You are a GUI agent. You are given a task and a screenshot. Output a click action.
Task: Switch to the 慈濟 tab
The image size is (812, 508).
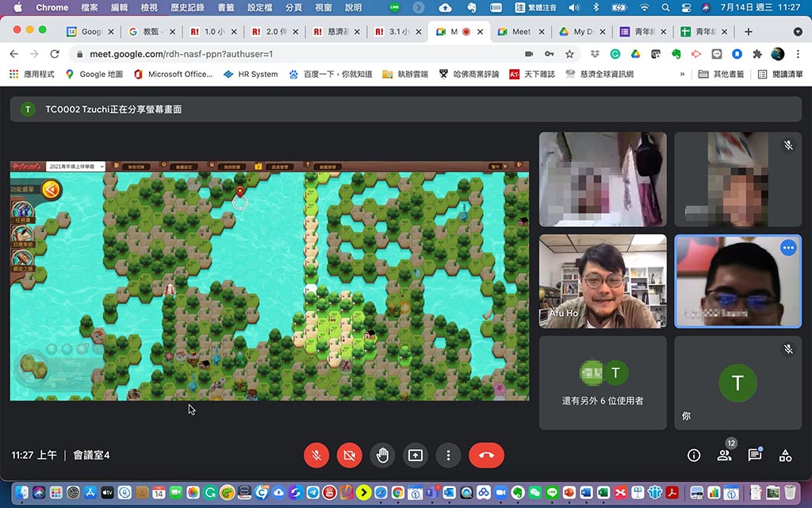336,32
